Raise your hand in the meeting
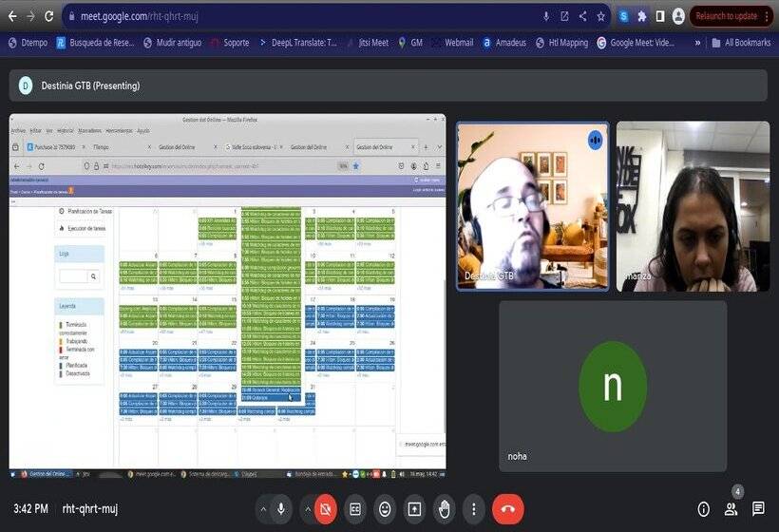 tap(444, 509)
